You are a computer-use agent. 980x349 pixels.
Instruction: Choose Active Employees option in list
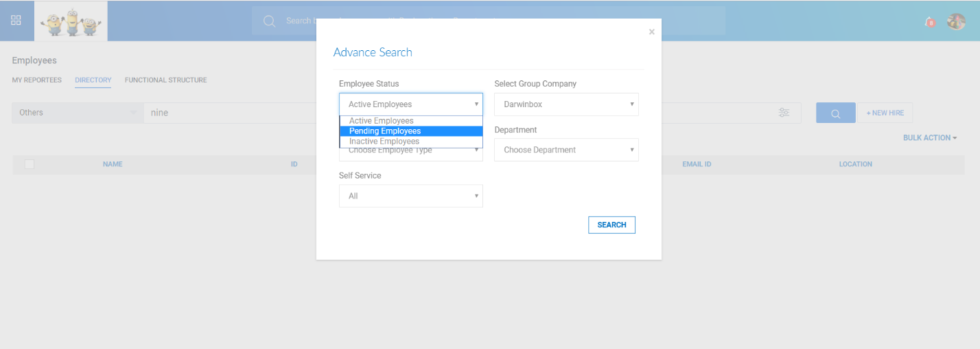[x=411, y=121]
